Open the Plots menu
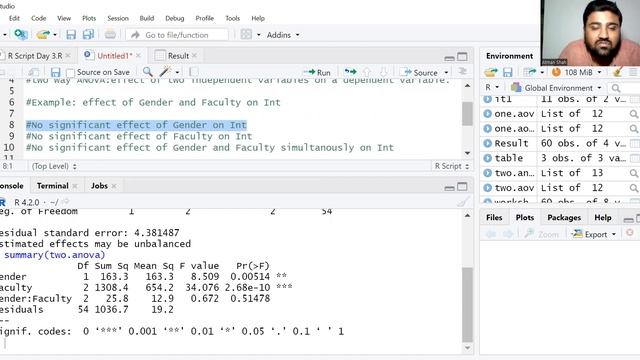This screenshot has width=640, height=360. point(89,18)
